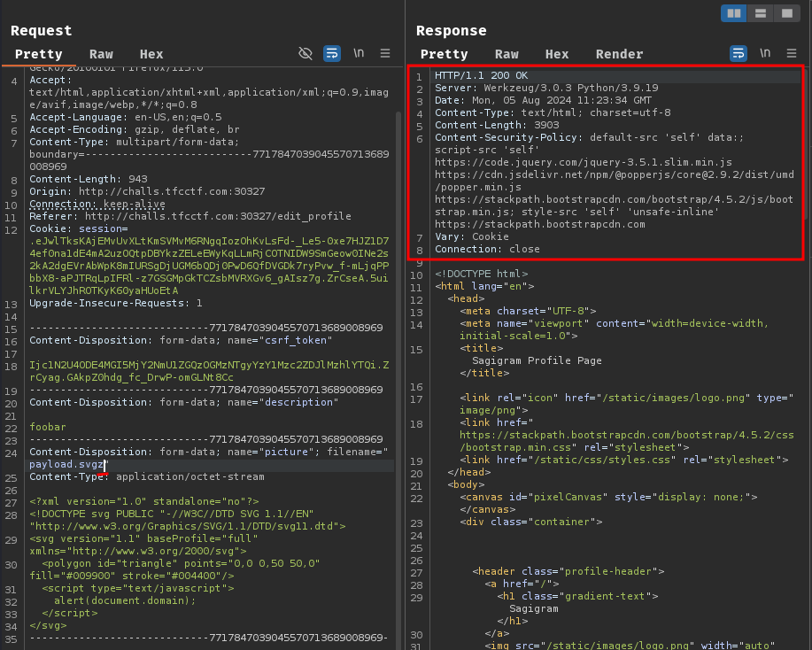Switch to Response Hex tab
Image resolution: width=812 pixels, height=650 pixels.
557,54
